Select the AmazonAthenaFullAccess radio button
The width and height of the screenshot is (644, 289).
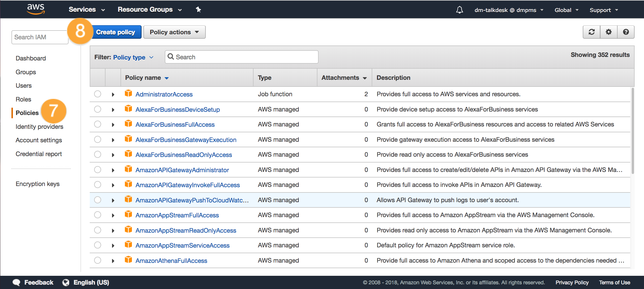pos(98,260)
